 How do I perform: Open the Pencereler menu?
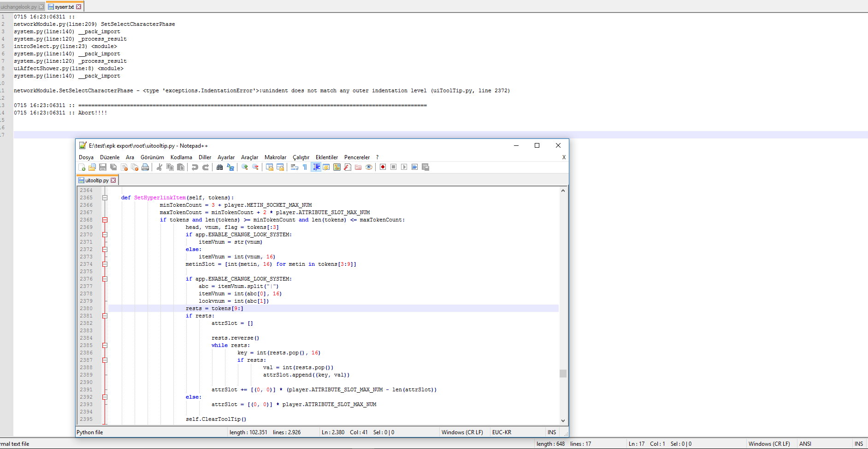(357, 157)
